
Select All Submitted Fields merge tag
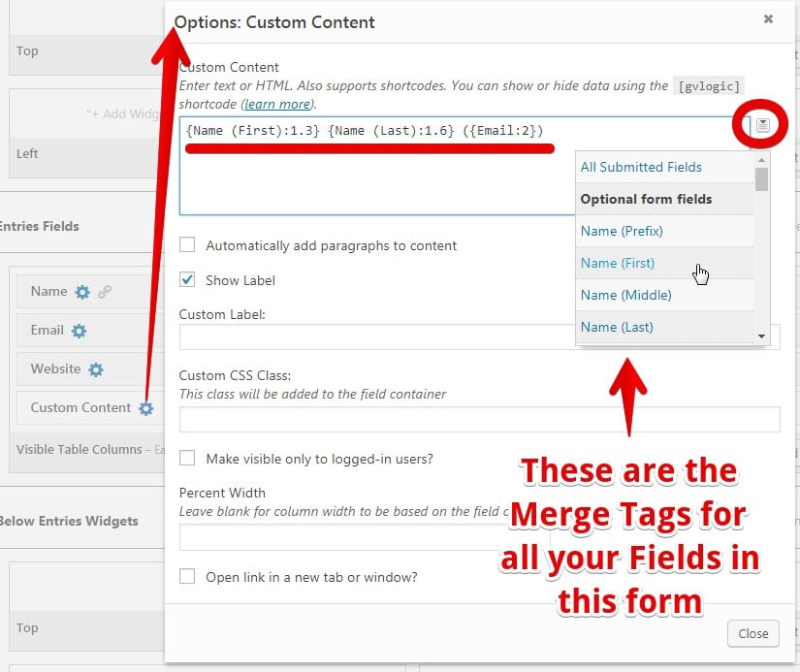[641, 167]
